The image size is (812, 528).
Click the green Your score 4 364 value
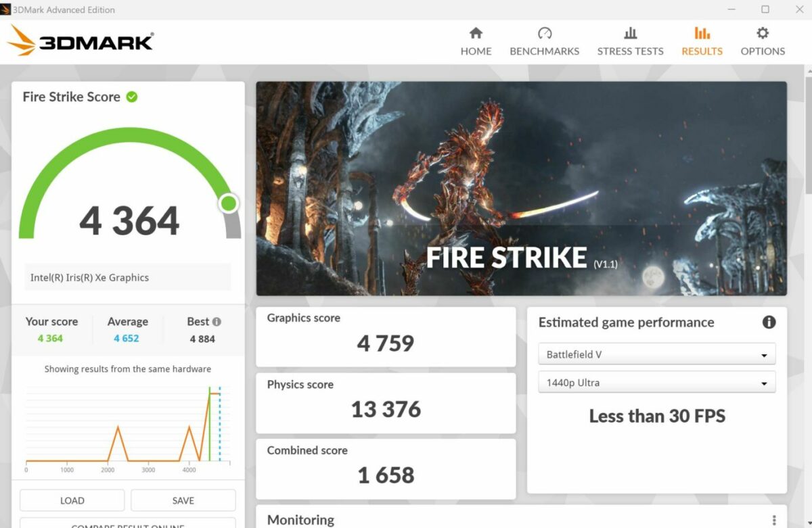pos(50,338)
